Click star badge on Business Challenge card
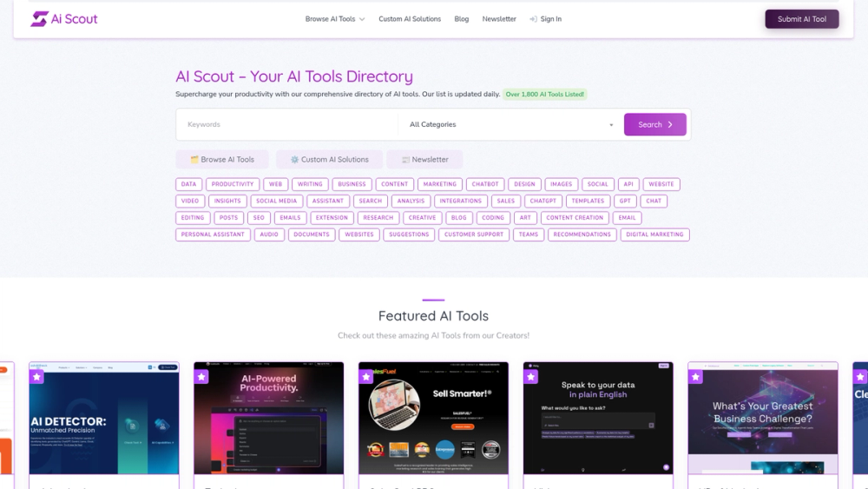Screen dimensions: 868x489 click(695, 377)
